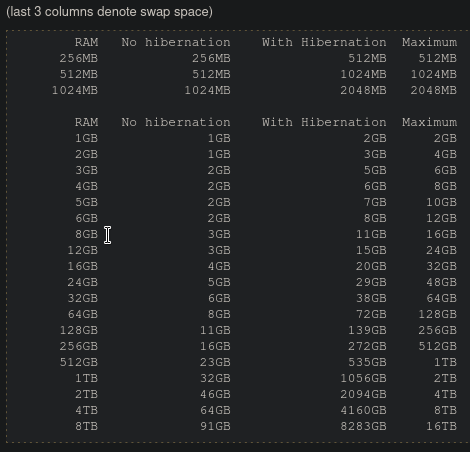Click the 139GB value in the With Hibernation column
Viewport: 470px width, 452px height.
[367, 330]
